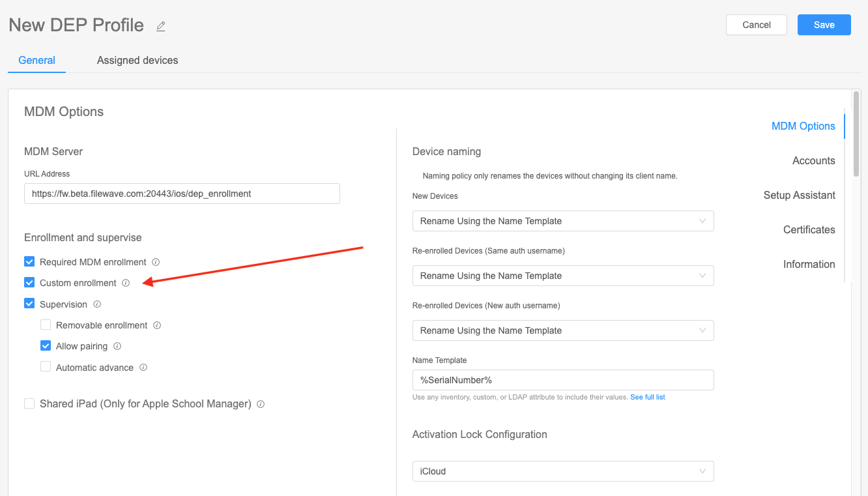The height and width of the screenshot is (496, 868).
Task: Open info icon beside Custom enrollment
Action: (x=126, y=283)
